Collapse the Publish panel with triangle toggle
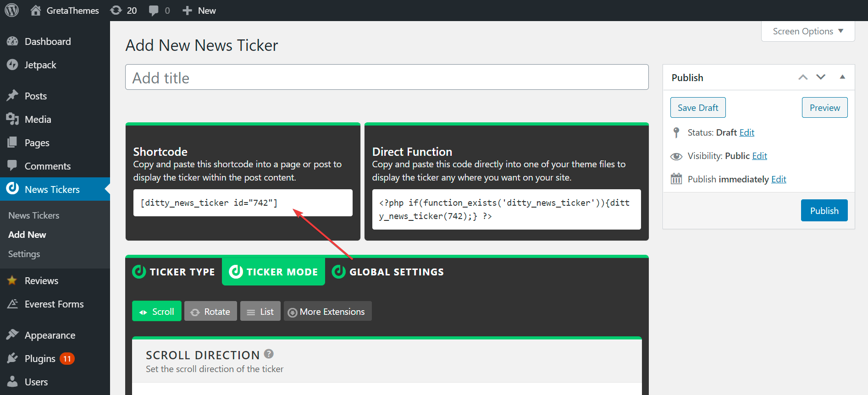 tap(842, 77)
